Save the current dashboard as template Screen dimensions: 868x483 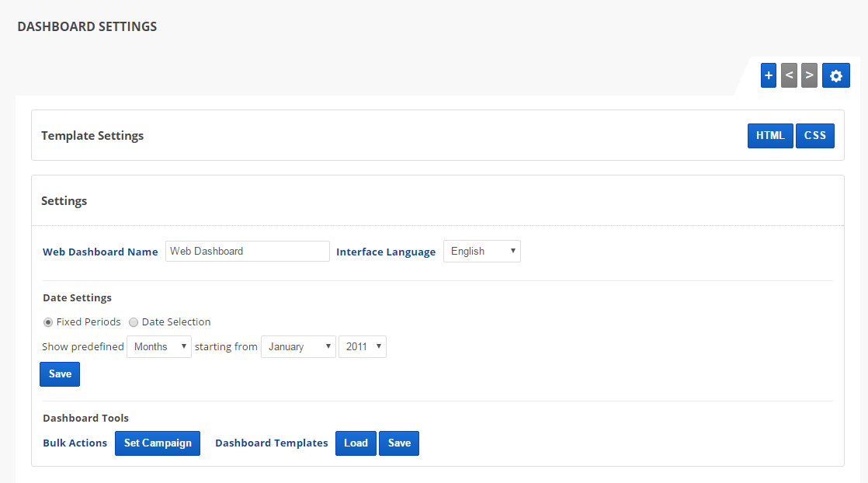coord(399,443)
